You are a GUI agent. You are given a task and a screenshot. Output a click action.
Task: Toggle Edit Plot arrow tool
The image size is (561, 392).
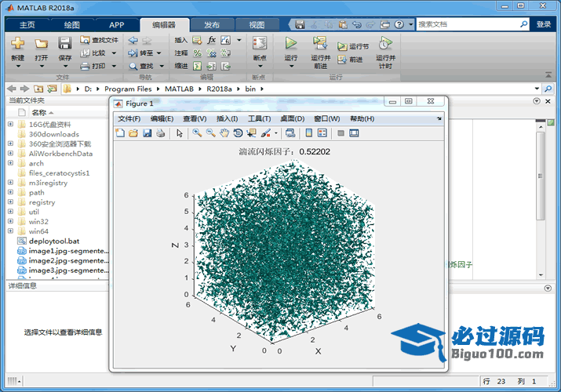[x=180, y=133]
